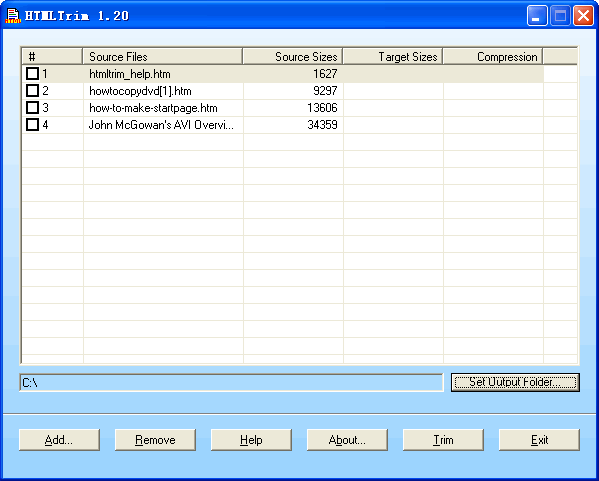Tick the checkbox for howtocopydvd[1].htm
The width and height of the screenshot is (599, 481).
[32, 91]
